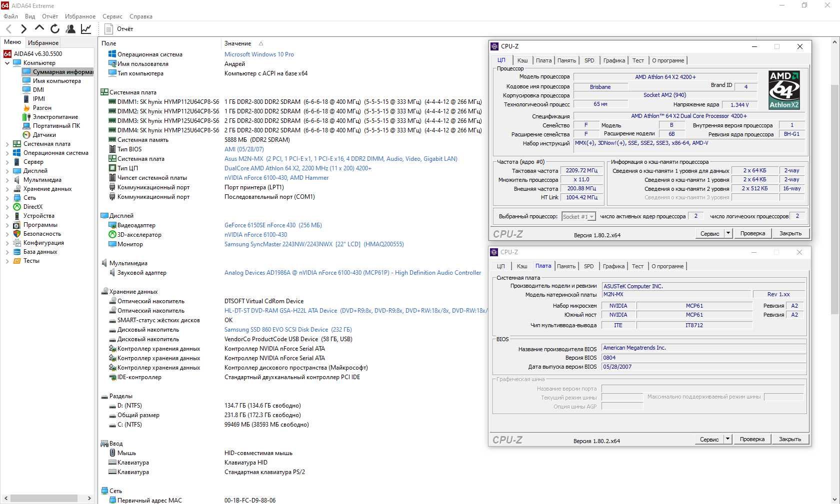Image resolution: width=840 pixels, height=504 pixels.
Task: Expand the Сеть tree node
Action: [x=7, y=198]
